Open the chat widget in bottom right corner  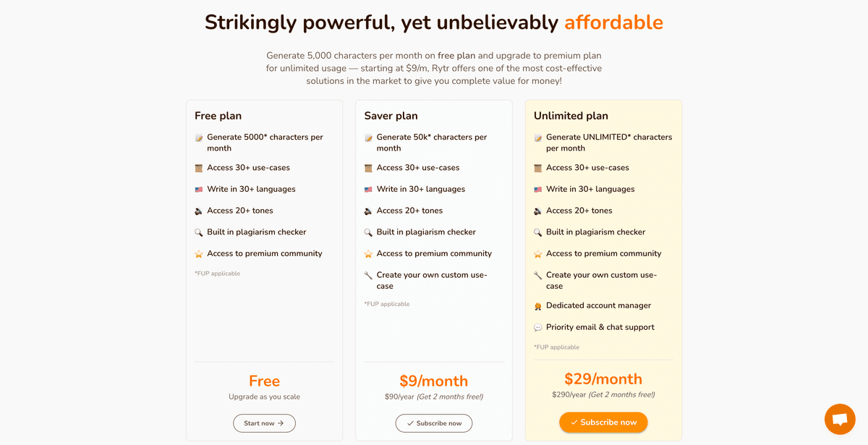[840, 418]
